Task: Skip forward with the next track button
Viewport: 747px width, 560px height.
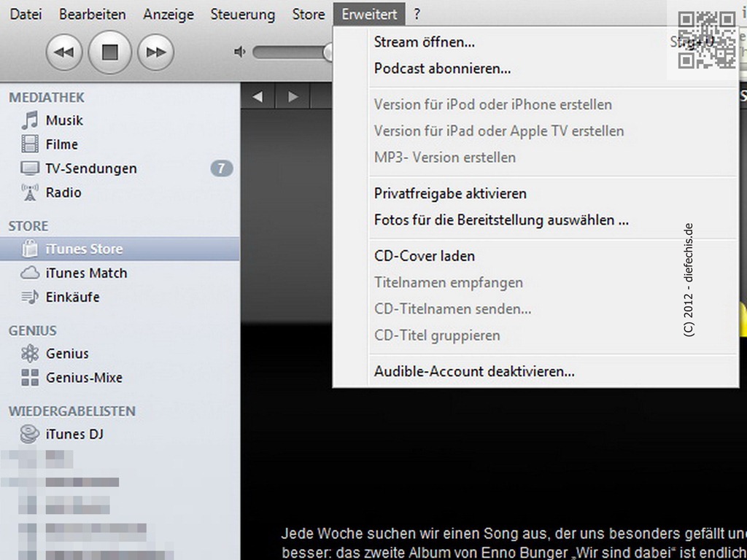Action: 156,52
